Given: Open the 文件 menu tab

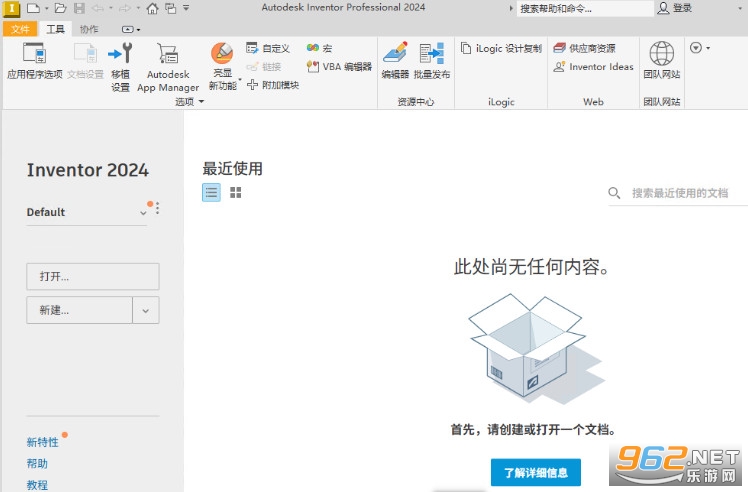Looking at the screenshot, I should tap(20, 29).
